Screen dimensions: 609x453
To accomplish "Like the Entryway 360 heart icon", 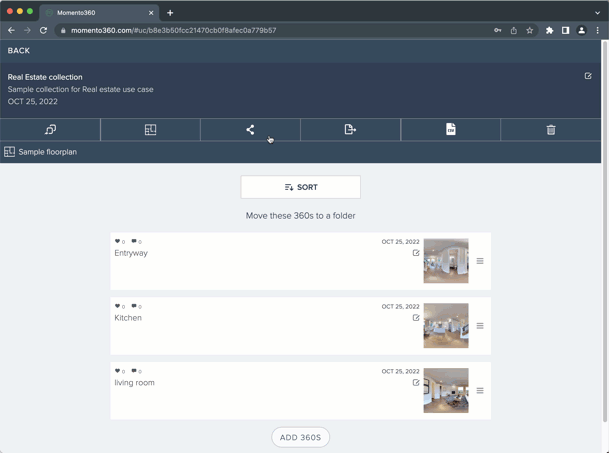I will (117, 241).
